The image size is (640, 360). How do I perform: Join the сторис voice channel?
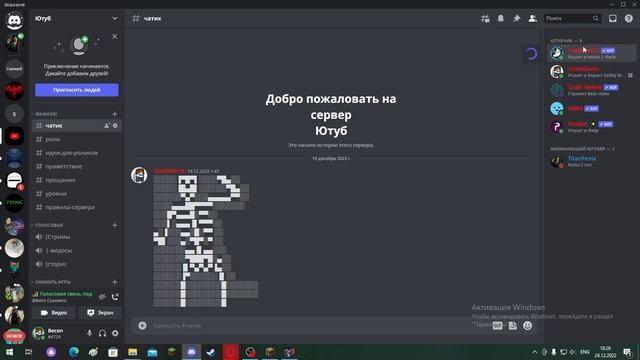pyautogui.click(x=77, y=264)
